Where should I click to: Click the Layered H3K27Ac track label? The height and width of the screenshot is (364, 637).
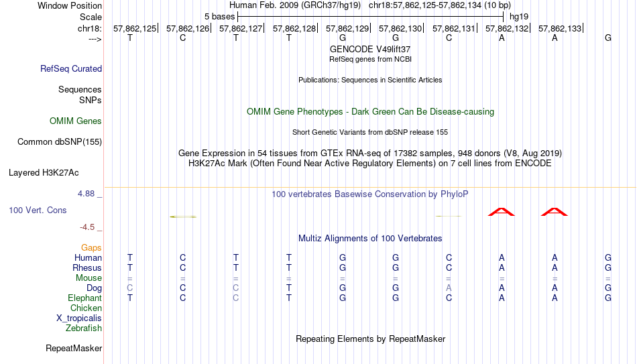[44, 173]
